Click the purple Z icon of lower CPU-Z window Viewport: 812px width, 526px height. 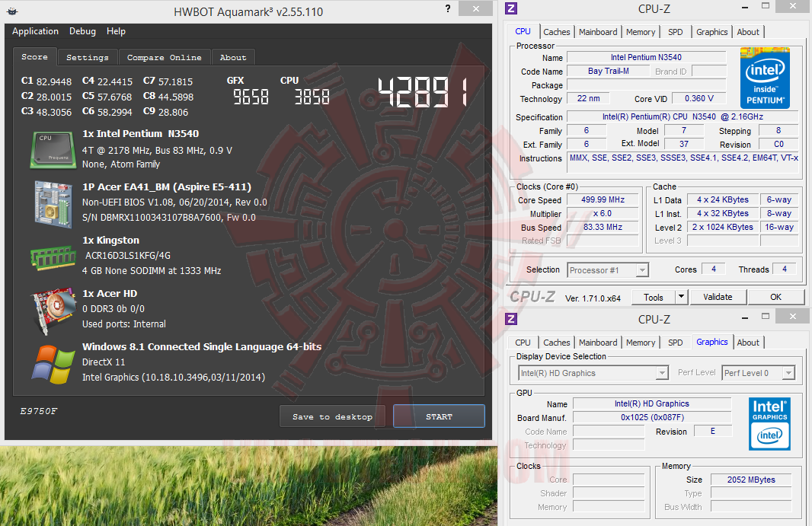click(510, 319)
